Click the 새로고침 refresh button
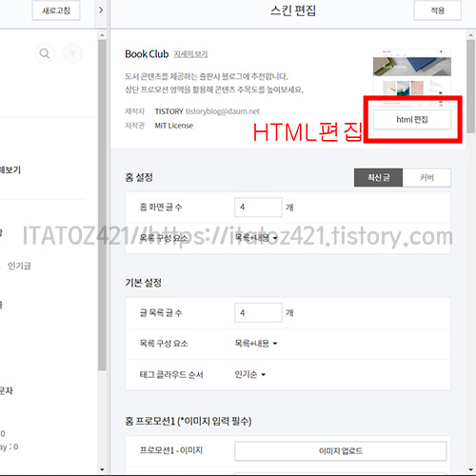Image resolution: width=476 pixels, height=476 pixels. pos(56,10)
